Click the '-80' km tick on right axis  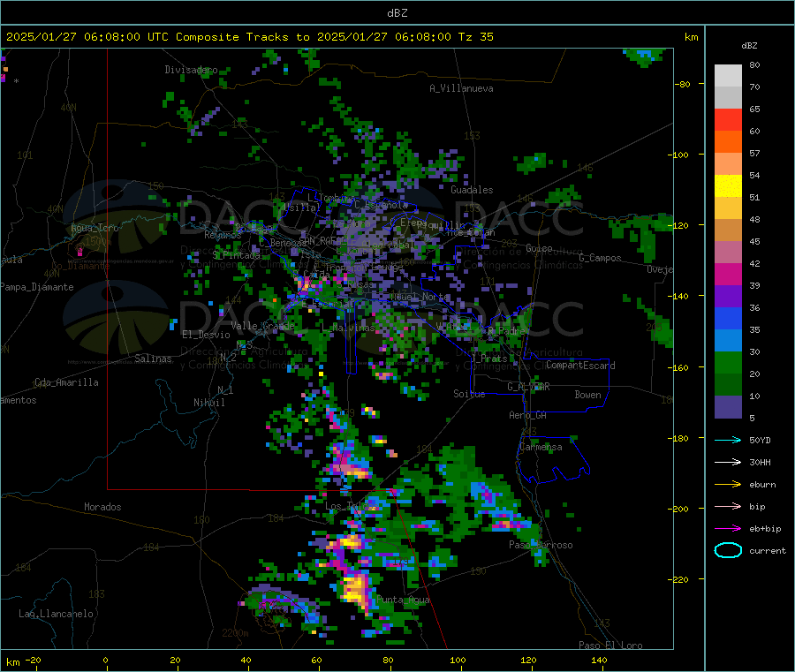(683, 84)
